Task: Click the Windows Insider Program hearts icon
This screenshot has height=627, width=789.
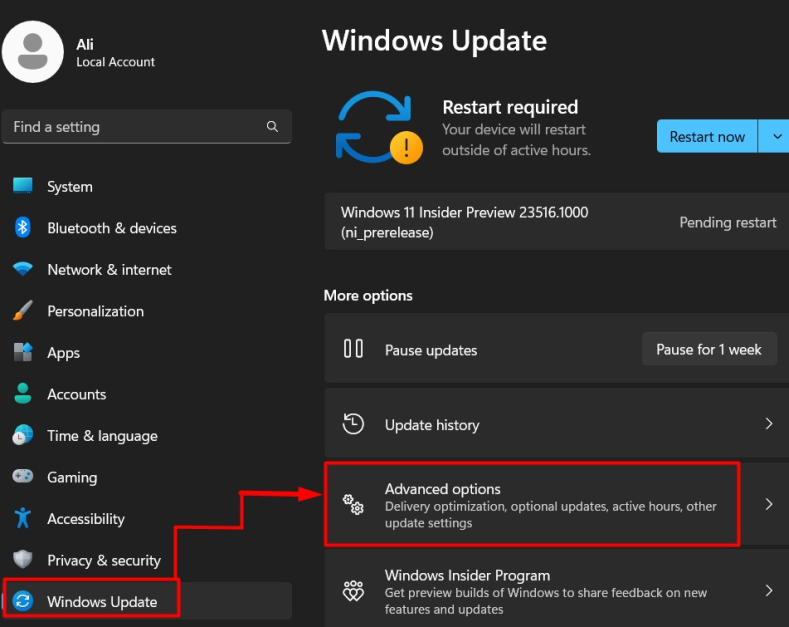Action: [353, 591]
